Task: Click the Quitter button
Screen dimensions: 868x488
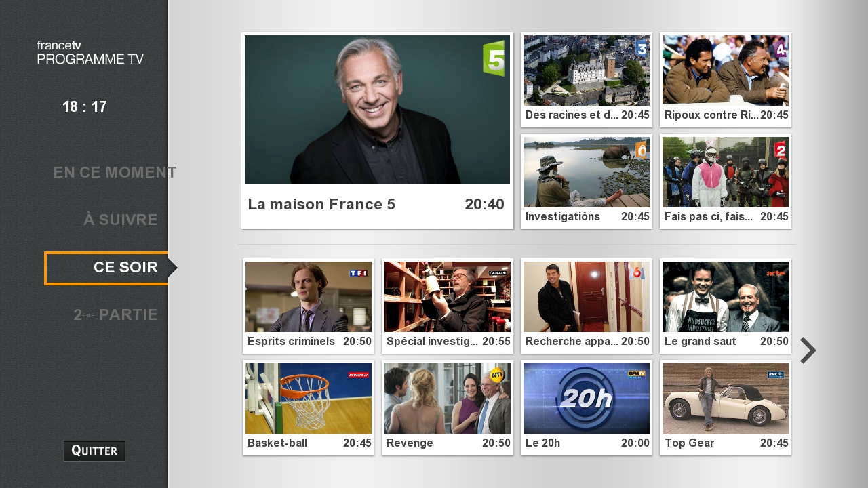Action: click(94, 451)
